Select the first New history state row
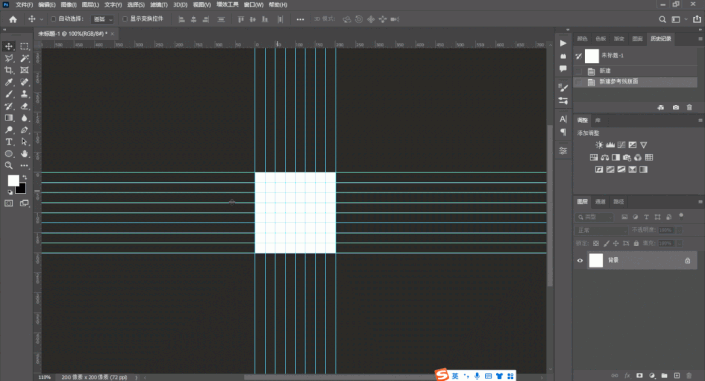Screen dimensions: 705x381 click(x=635, y=71)
